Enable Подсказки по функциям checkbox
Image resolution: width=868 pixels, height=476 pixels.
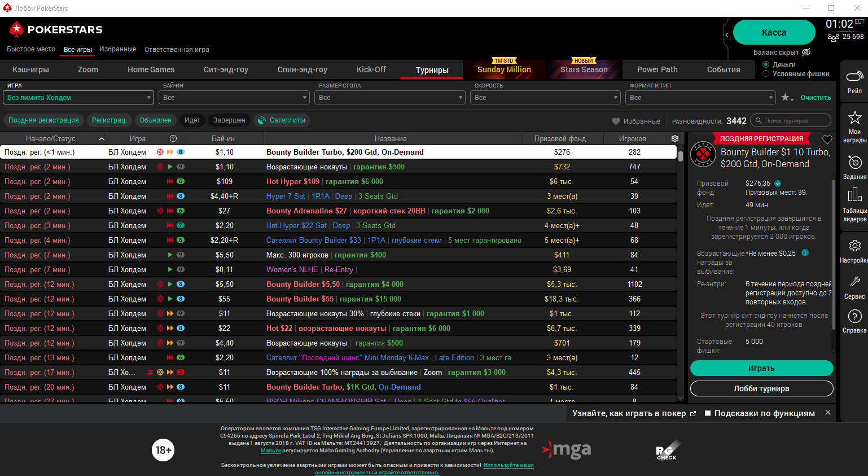tap(708, 413)
